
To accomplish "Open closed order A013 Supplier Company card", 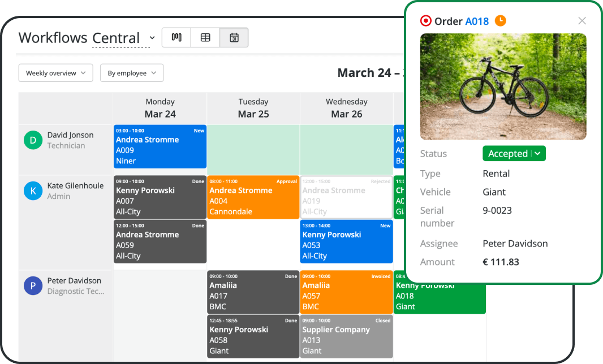I will (x=346, y=336).
